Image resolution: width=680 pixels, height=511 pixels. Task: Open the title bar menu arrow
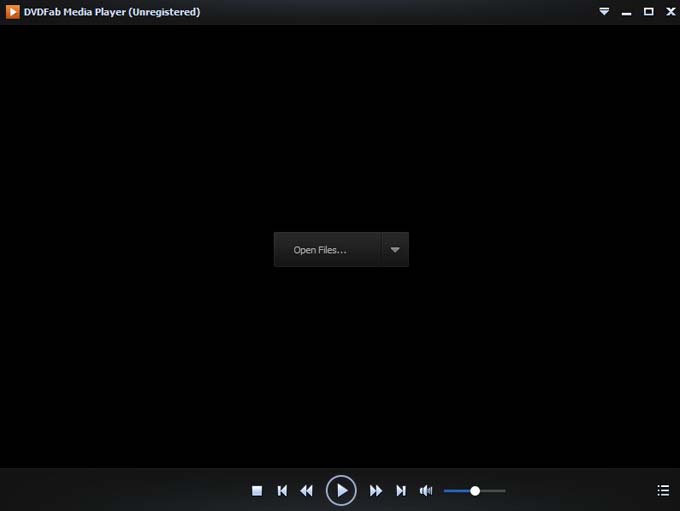pos(604,12)
